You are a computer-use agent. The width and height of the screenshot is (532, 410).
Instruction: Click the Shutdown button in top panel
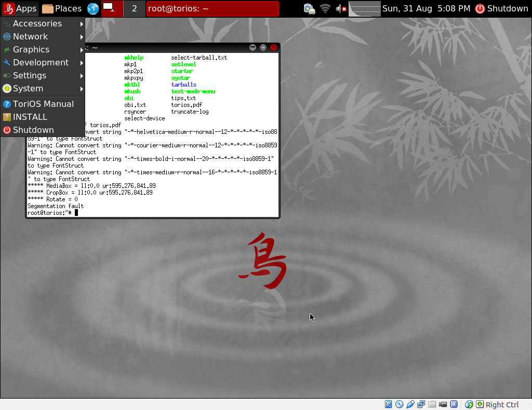point(502,8)
